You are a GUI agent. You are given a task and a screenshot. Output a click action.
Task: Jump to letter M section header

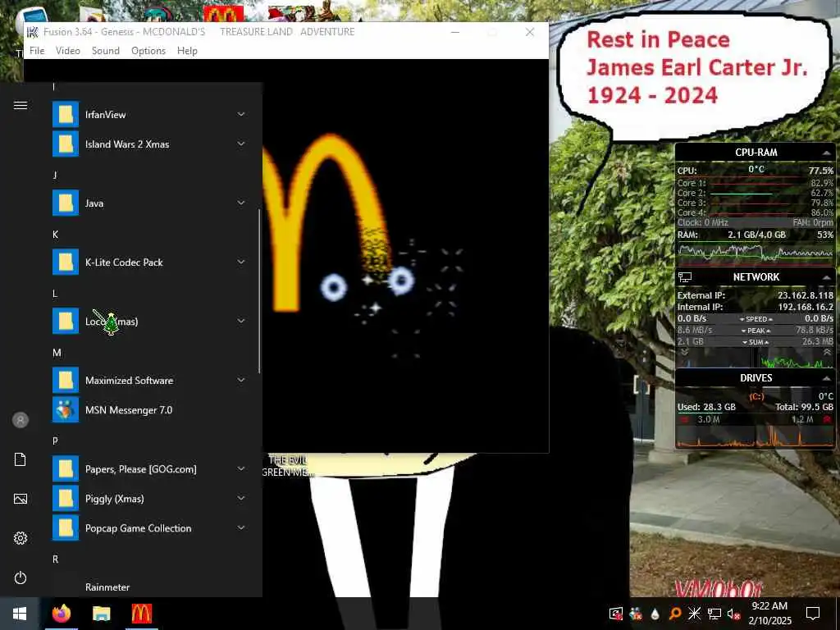[x=57, y=353]
